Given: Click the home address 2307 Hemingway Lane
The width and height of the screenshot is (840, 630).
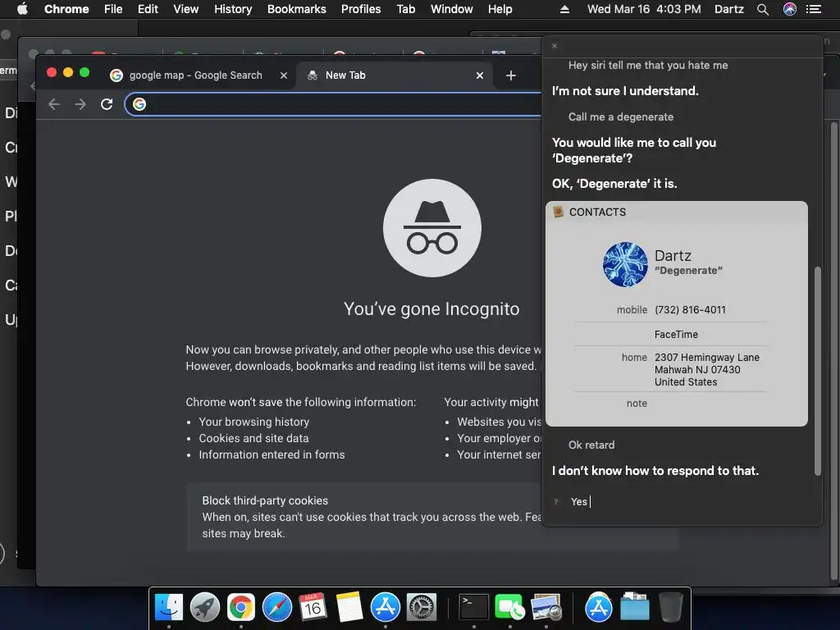Looking at the screenshot, I should pyautogui.click(x=706, y=370).
